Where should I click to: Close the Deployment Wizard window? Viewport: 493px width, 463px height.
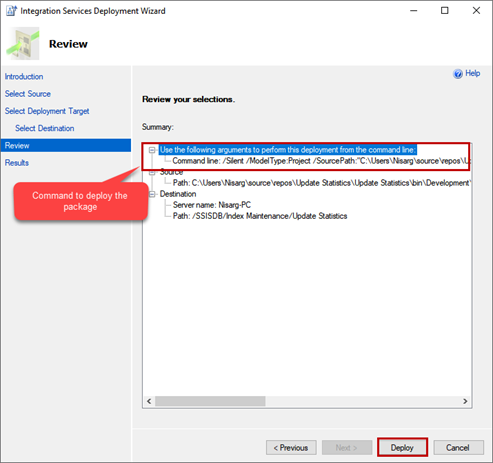(476, 11)
